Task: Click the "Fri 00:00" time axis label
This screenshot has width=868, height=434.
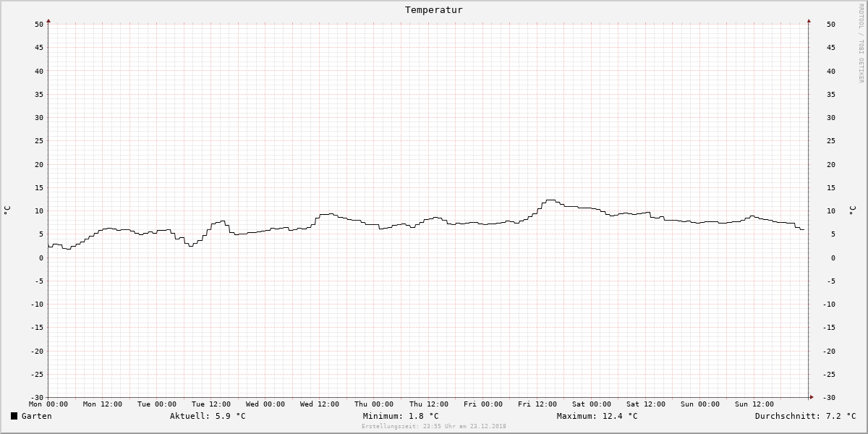Action: (483, 404)
